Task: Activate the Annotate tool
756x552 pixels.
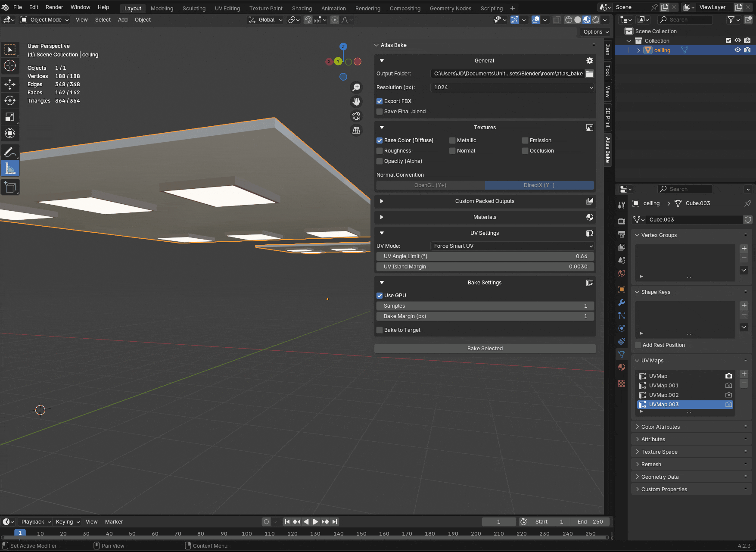Action: [x=10, y=152]
